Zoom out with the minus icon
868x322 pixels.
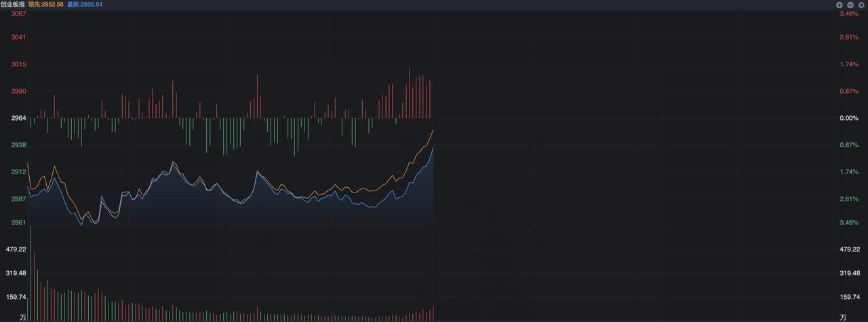tap(850, 5)
